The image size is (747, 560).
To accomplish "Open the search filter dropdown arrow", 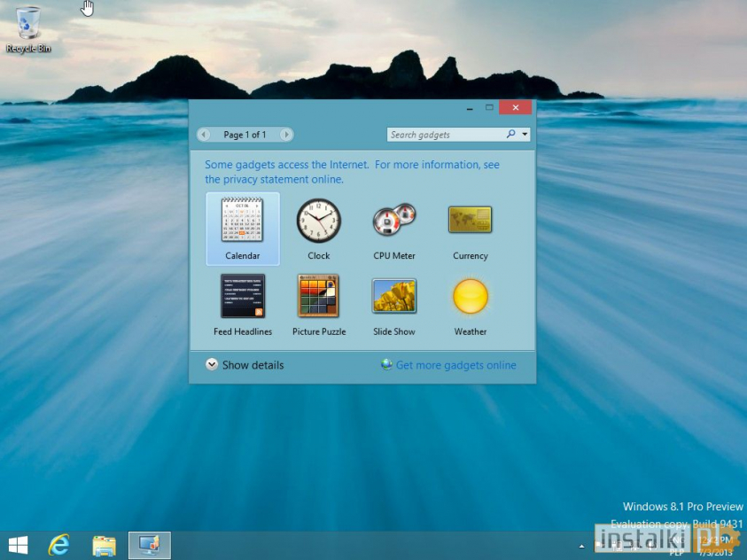I will (x=526, y=134).
